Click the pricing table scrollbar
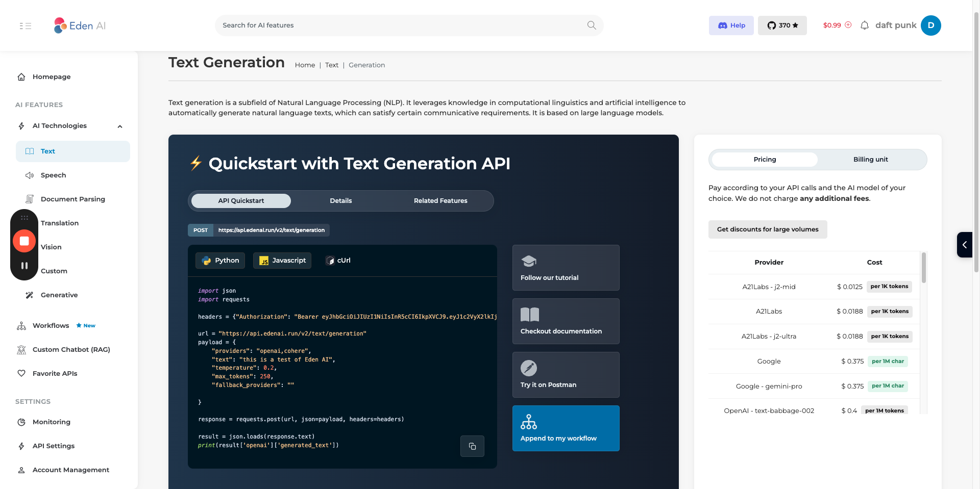The width and height of the screenshot is (980, 489). pos(924,268)
